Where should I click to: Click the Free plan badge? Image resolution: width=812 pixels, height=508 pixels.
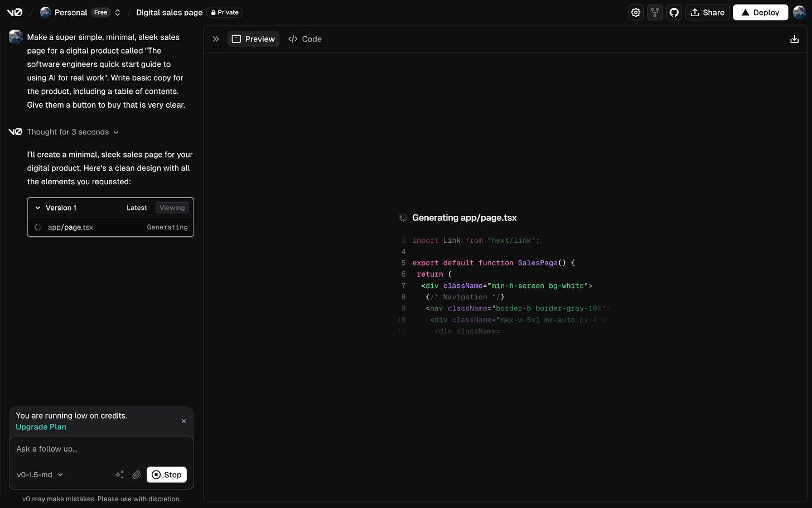click(101, 12)
